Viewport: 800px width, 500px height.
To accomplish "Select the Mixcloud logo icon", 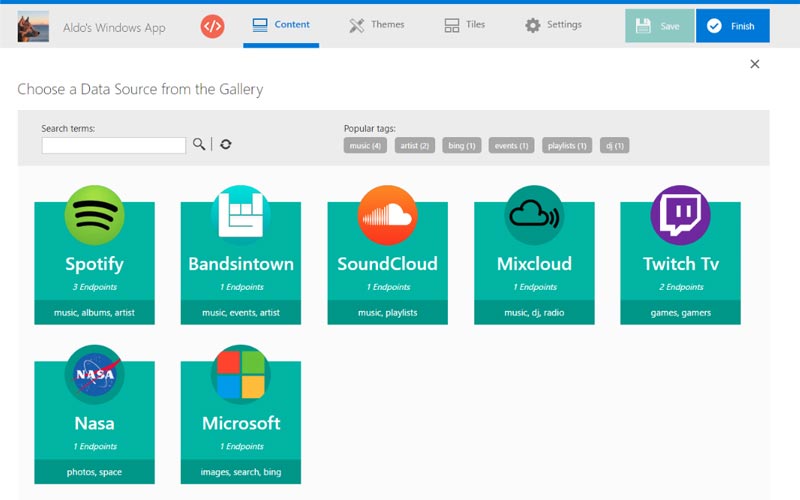I will point(534,215).
